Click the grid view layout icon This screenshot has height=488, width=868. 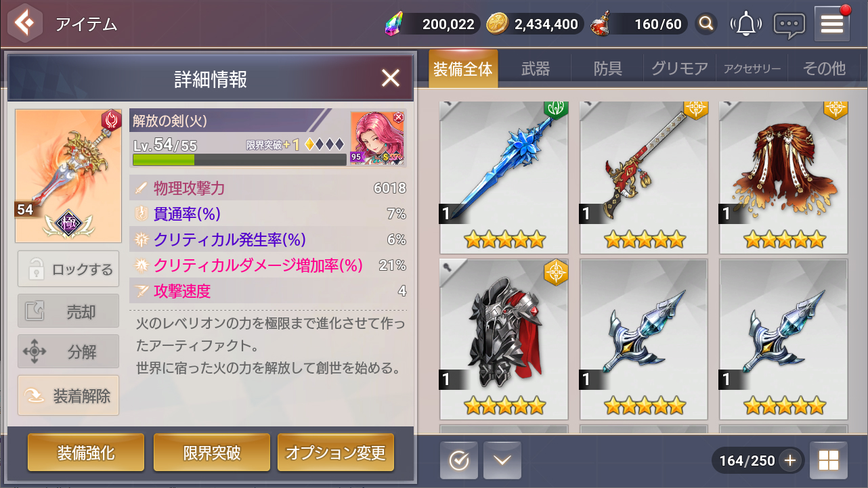[x=829, y=461]
